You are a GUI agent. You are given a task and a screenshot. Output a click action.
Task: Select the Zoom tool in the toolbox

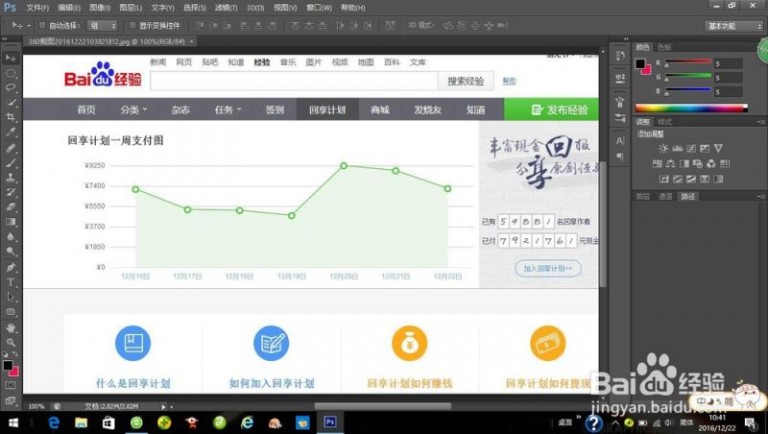coord(10,342)
